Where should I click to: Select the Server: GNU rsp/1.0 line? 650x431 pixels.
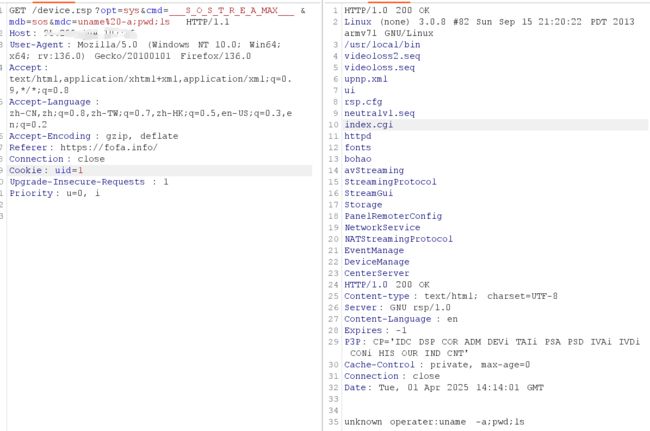[397, 308]
